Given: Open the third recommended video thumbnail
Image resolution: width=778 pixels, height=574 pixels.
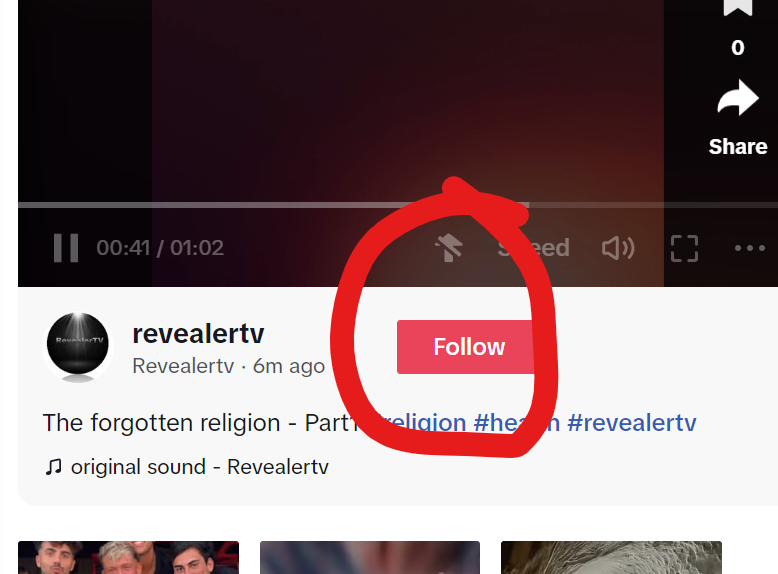Looking at the screenshot, I should pyautogui.click(x=611, y=558).
